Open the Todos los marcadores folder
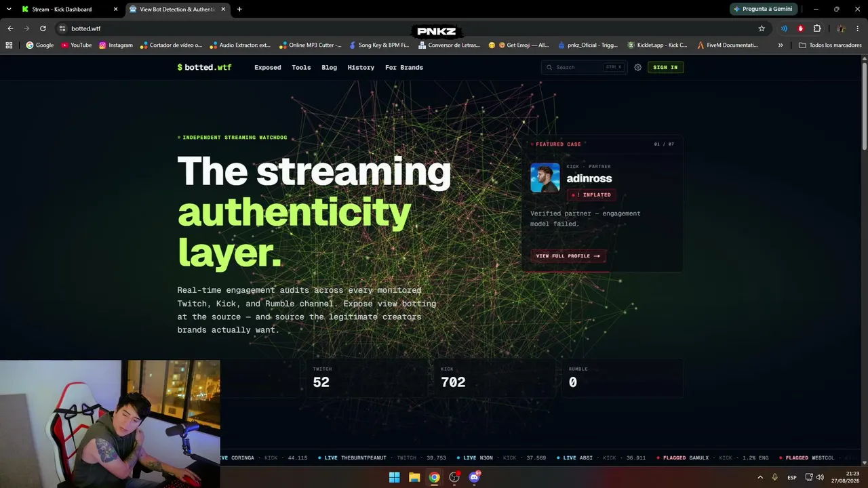The width and height of the screenshot is (868, 488). [x=831, y=45]
